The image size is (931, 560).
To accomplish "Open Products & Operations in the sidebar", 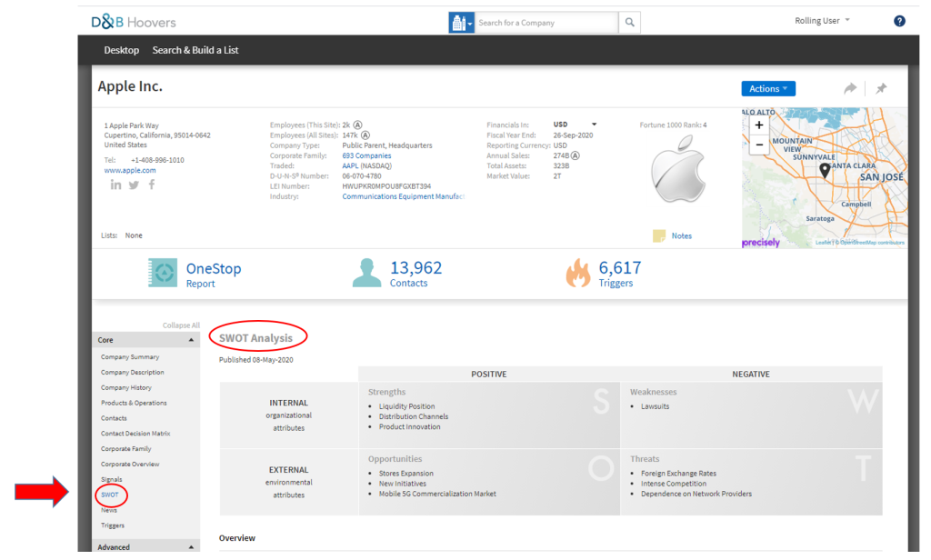I will [x=134, y=404].
